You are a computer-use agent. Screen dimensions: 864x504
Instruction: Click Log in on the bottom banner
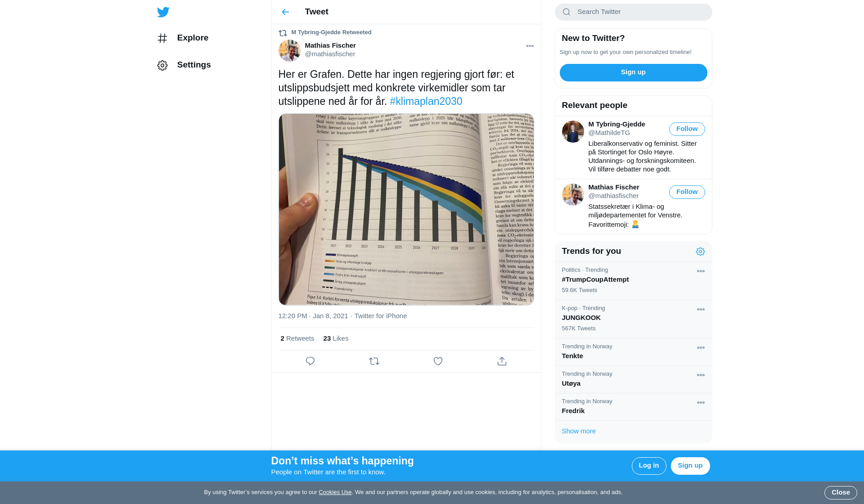[648, 466]
